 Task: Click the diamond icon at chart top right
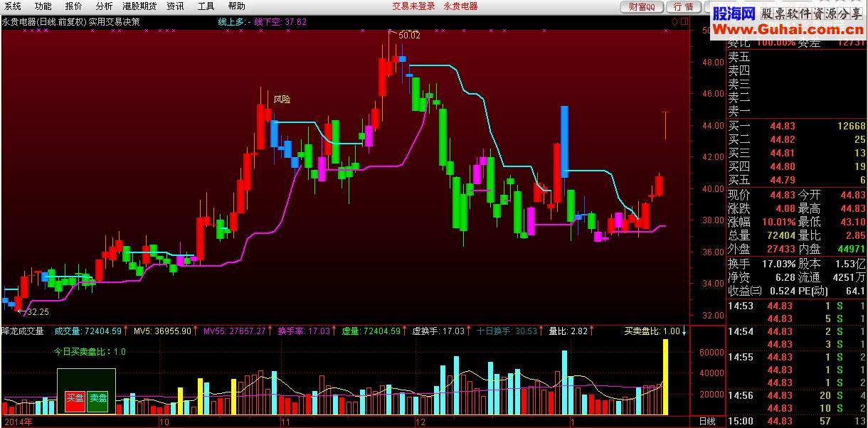(x=675, y=22)
